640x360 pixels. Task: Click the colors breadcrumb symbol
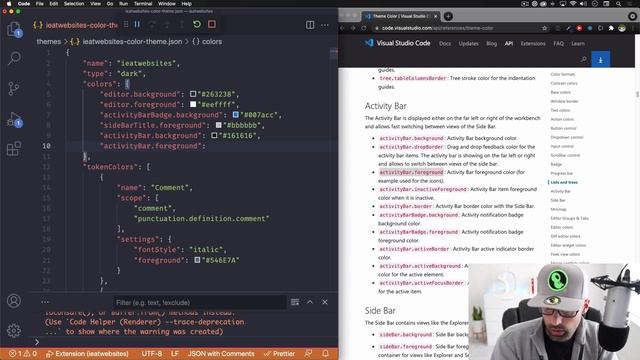(x=207, y=42)
